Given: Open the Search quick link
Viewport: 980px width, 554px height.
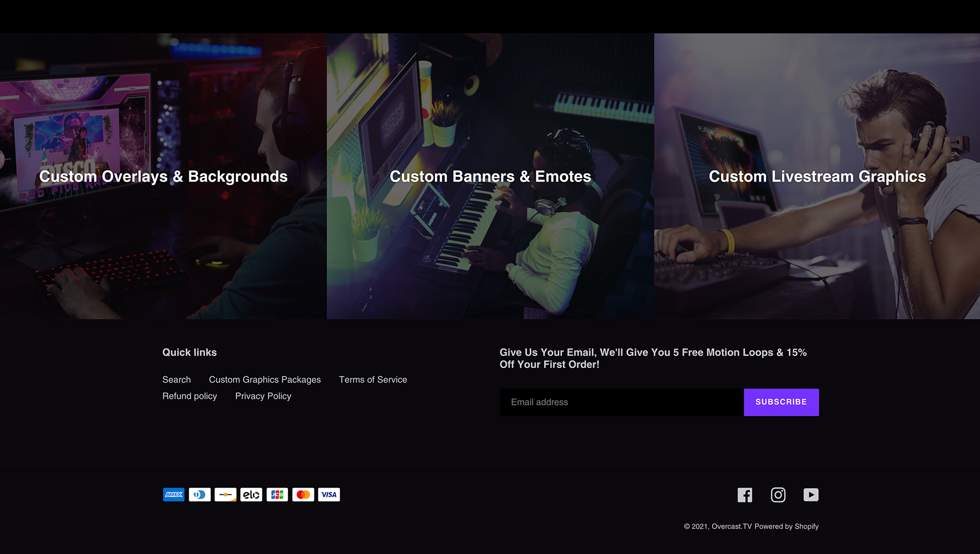Looking at the screenshot, I should click(x=177, y=379).
